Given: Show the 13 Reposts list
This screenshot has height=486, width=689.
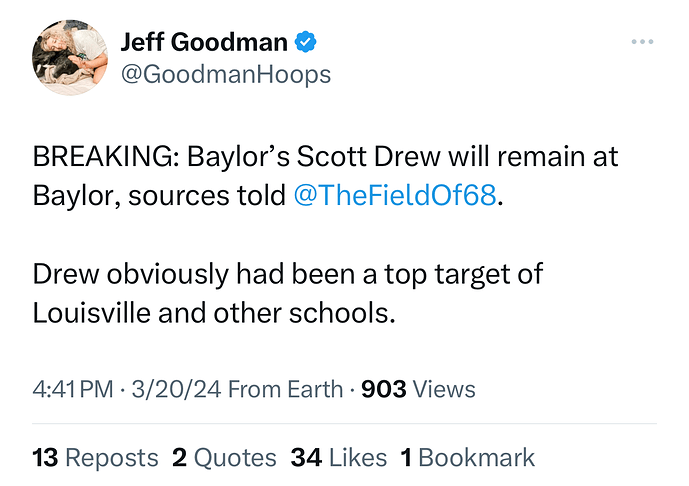Looking at the screenshot, I should coord(95,458).
